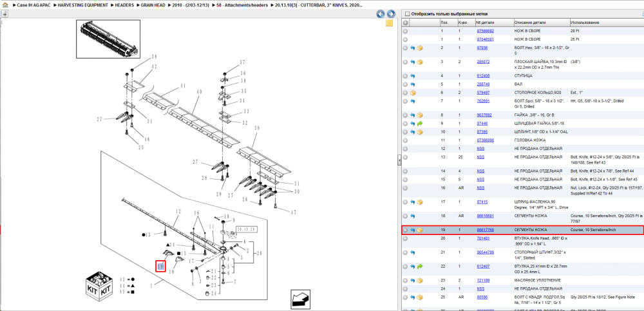Click the circle icon for part 87366898
This screenshot has height=311, width=644.
pyautogui.click(x=405, y=140)
